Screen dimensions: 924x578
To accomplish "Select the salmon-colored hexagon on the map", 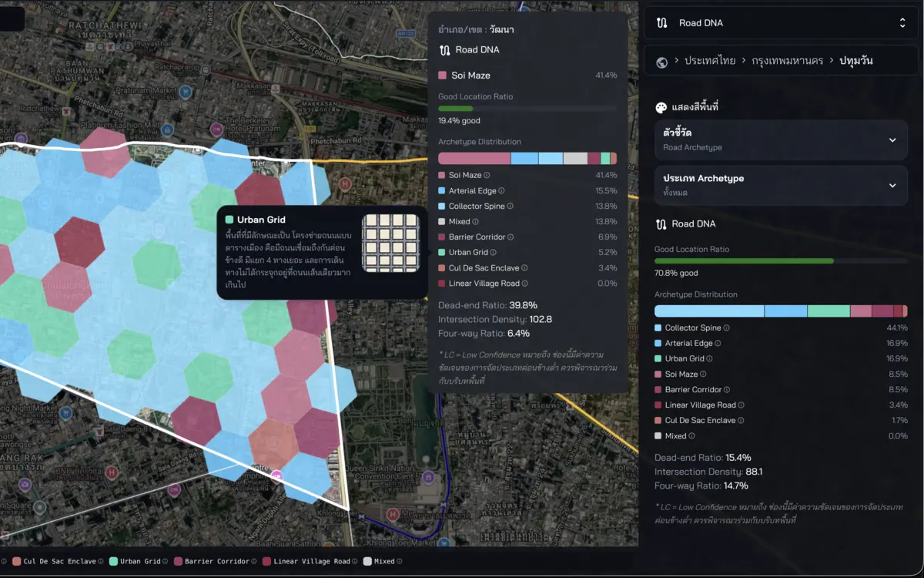I will pyautogui.click(x=273, y=445).
